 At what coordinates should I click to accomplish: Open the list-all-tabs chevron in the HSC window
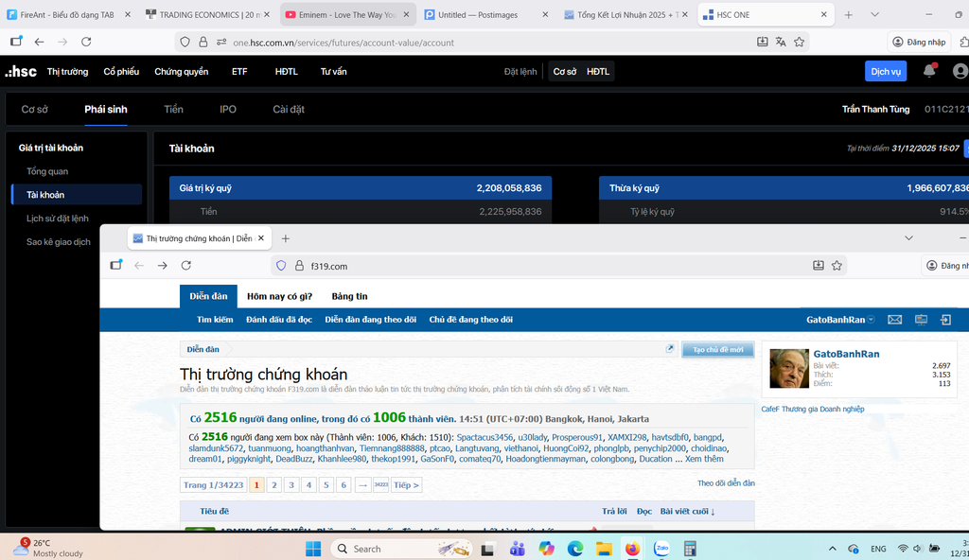pos(874,14)
